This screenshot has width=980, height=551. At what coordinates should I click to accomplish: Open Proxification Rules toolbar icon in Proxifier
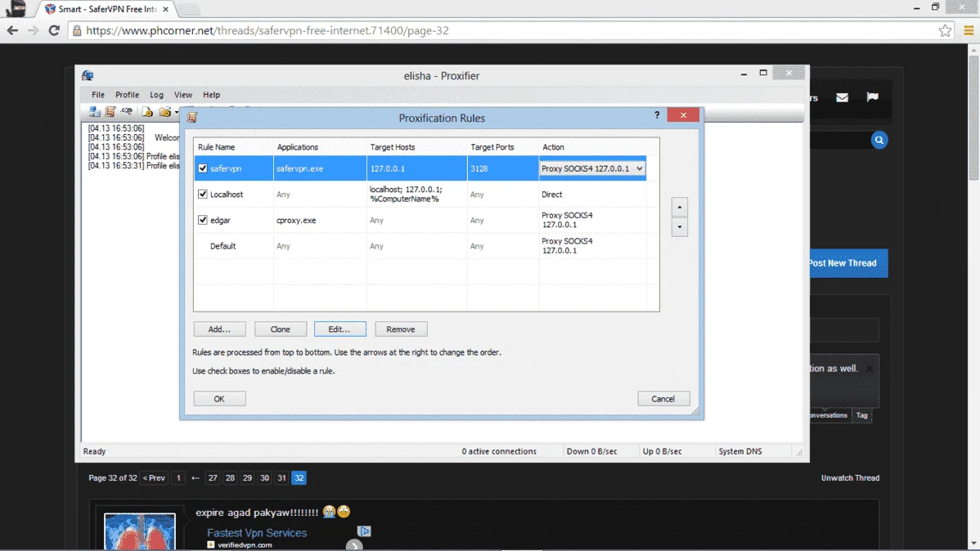click(x=110, y=111)
